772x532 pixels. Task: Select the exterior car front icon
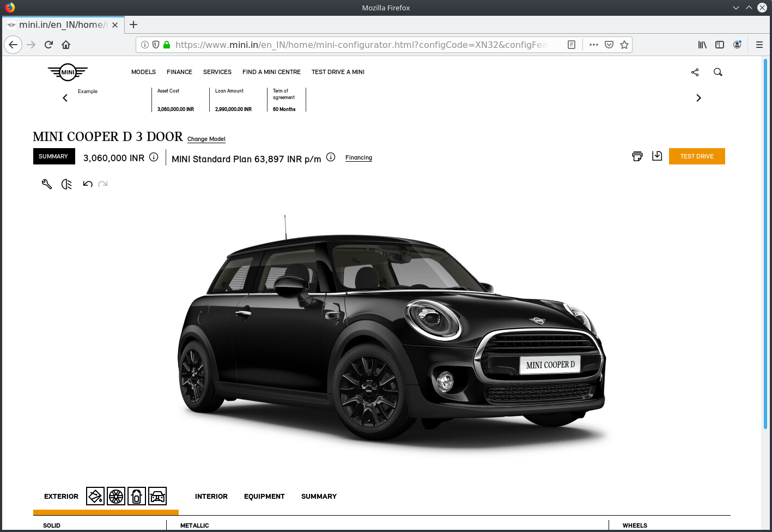pyautogui.click(x=157, y=496)
